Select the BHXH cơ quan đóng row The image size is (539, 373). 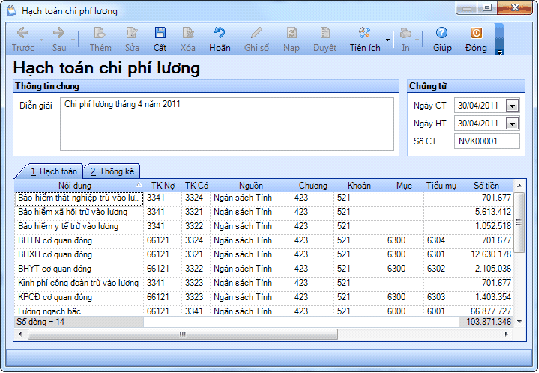coord(264,254)
